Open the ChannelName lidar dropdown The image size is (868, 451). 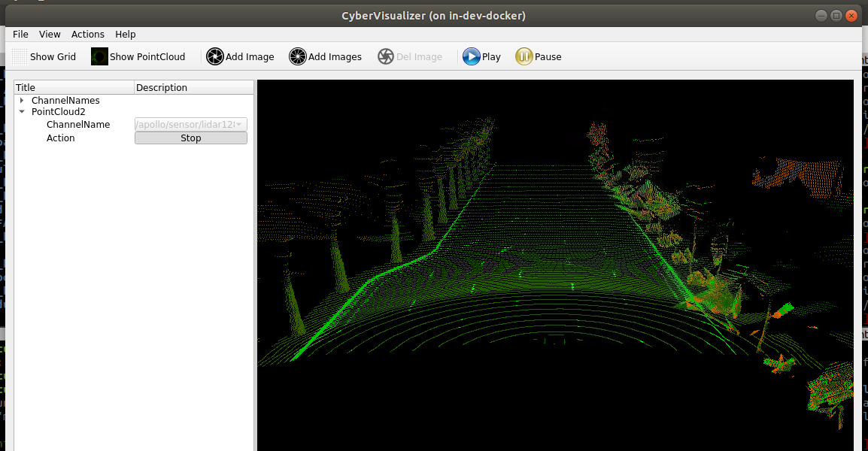pyautogui.click(x=191, y=125)
